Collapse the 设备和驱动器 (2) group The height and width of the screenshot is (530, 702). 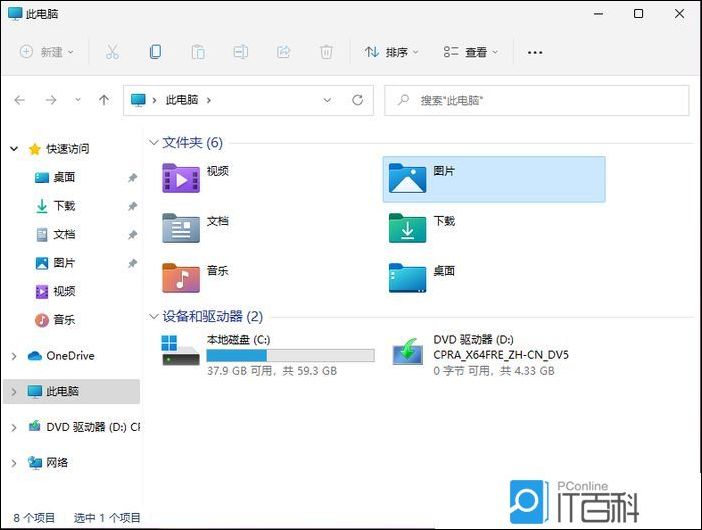coord(154,316)
